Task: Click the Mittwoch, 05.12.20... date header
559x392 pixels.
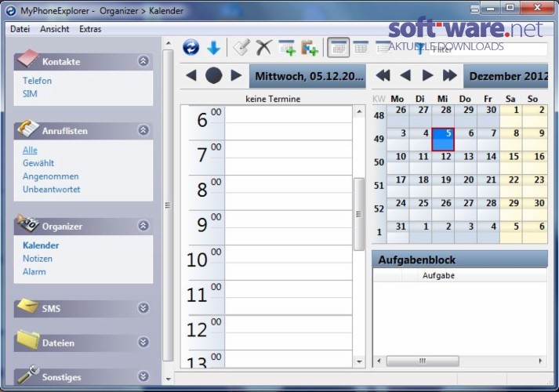Action: [307, 76]
